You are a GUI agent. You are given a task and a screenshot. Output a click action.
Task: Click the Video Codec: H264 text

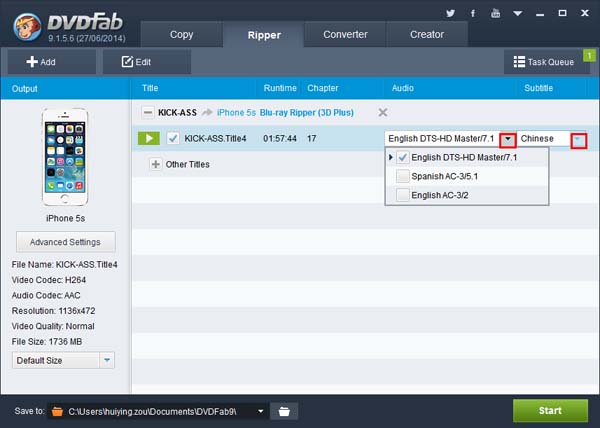coord(49,280)
